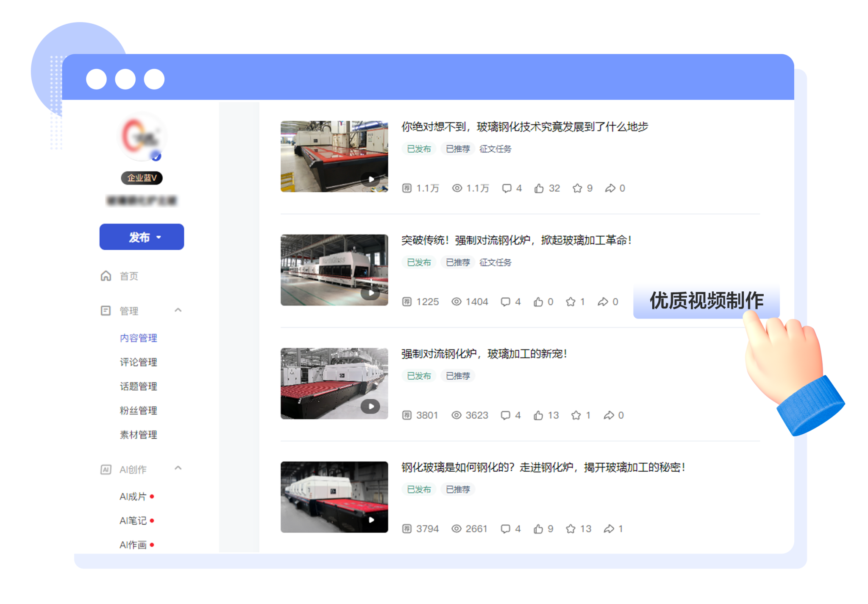Click share icon on 玻璃加工的新宠 post

click(x=609, y=415)
